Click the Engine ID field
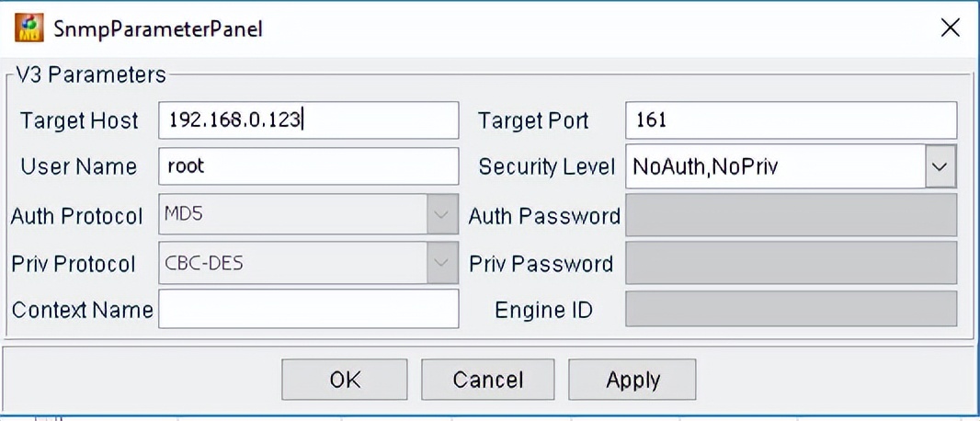980x421 pixels. coord(791,310)
